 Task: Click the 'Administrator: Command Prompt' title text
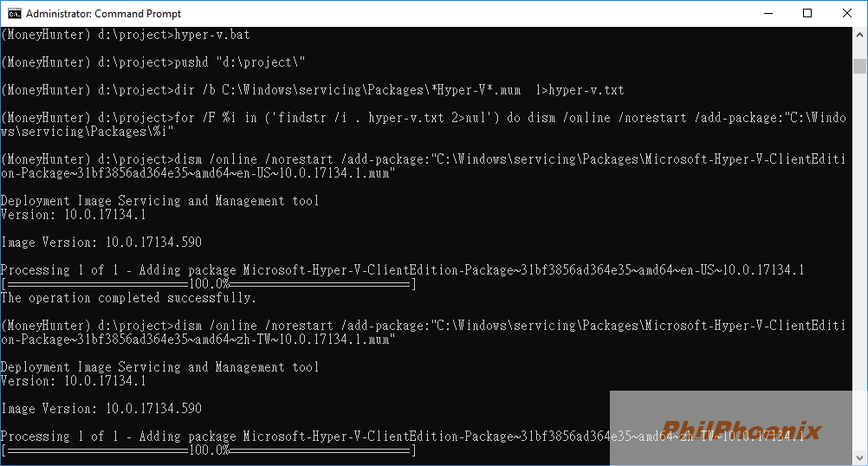(103, 14)
